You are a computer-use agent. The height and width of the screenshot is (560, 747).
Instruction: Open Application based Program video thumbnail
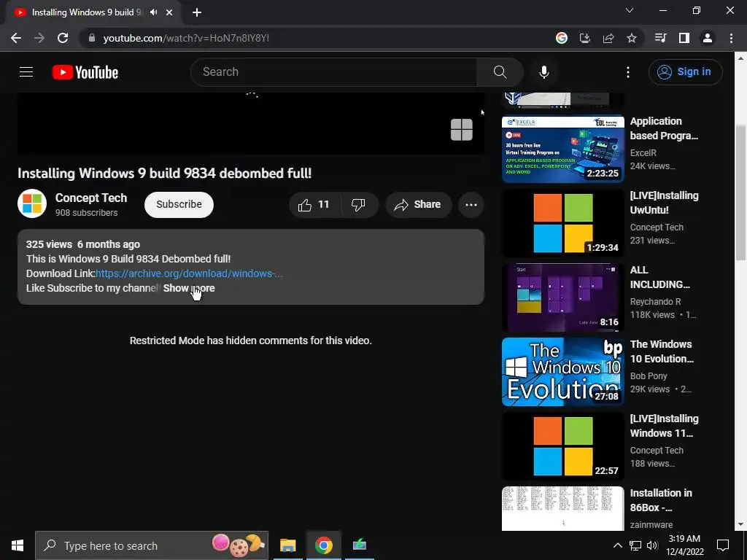pyautogui.click(x=562, y=149)
